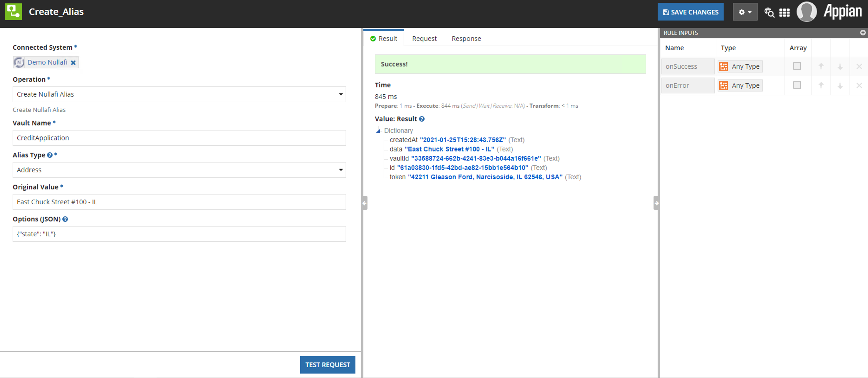Screen dimensions: 868x378
Task: Switch to the Request tab
Action: tap(424, 39)
